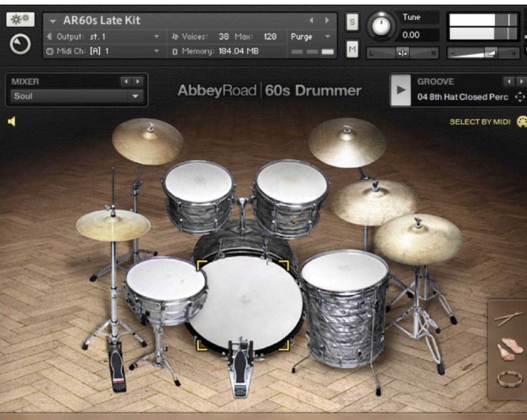Select the hi-hat cymbal
Image resolution: width=527 pixels, height=420 pixels.
click(x=113, y=225)
